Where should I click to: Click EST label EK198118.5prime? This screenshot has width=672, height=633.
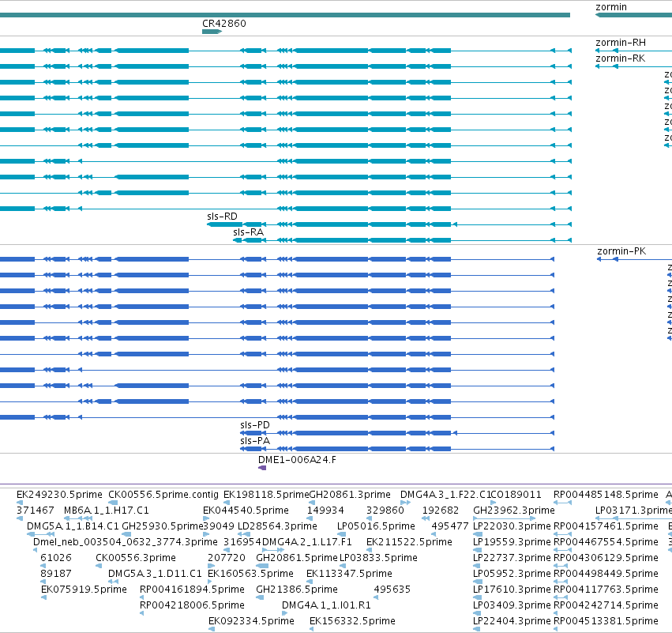click(266, 495)
